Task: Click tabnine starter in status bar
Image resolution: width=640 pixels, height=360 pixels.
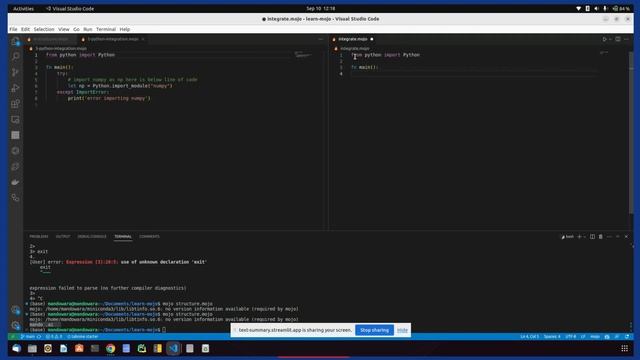Action: 83,337
